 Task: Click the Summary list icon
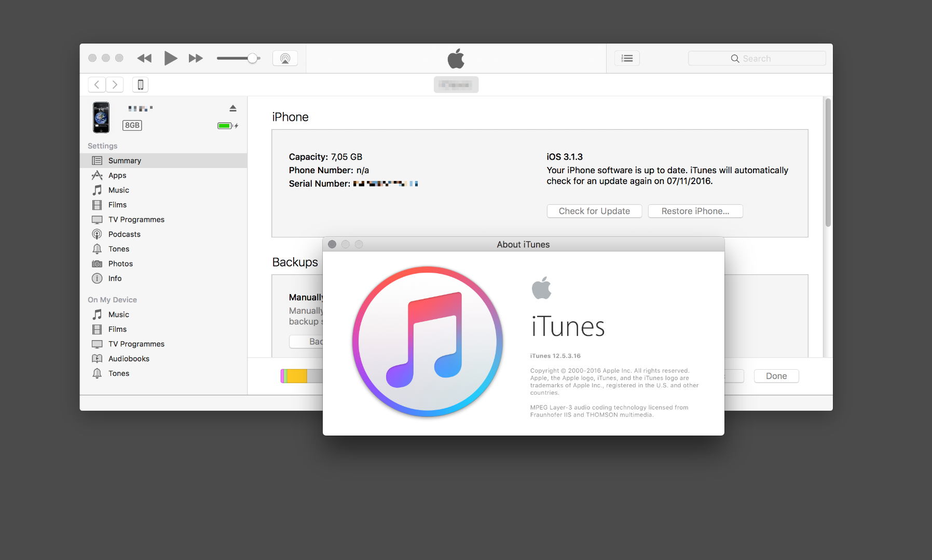pyautogui.click(x=97, y=161)
